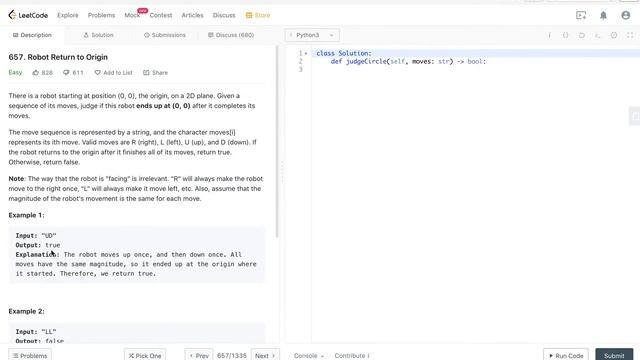Open editor settings gear icon
This screenshot has height=360, width=640.
pos(614,36)
